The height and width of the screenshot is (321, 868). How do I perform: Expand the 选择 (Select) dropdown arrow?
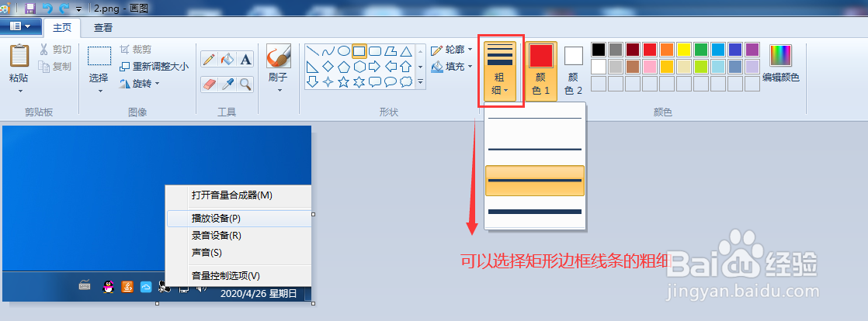click(x=99, y=91)
